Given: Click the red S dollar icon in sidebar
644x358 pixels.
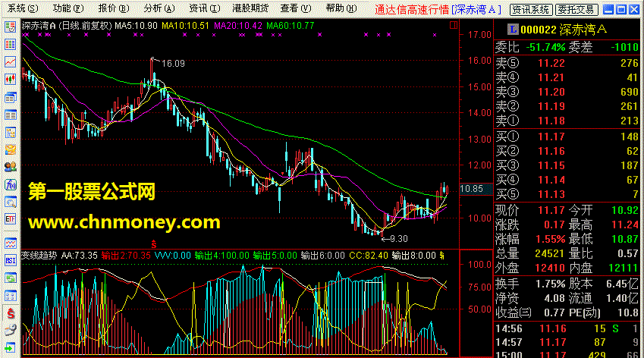Looking at the screenshot, I should pos(11,314).
